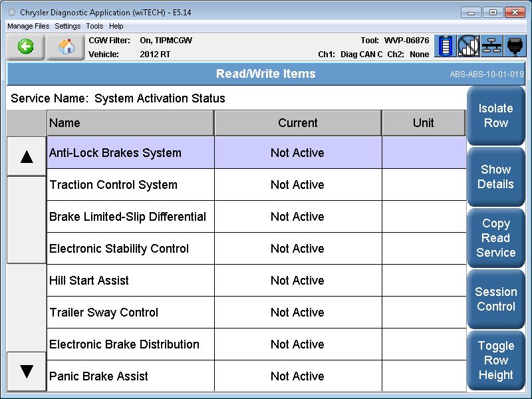Toggle Row Height of the table
Screen dimensions: 532x399
point(495,360)
